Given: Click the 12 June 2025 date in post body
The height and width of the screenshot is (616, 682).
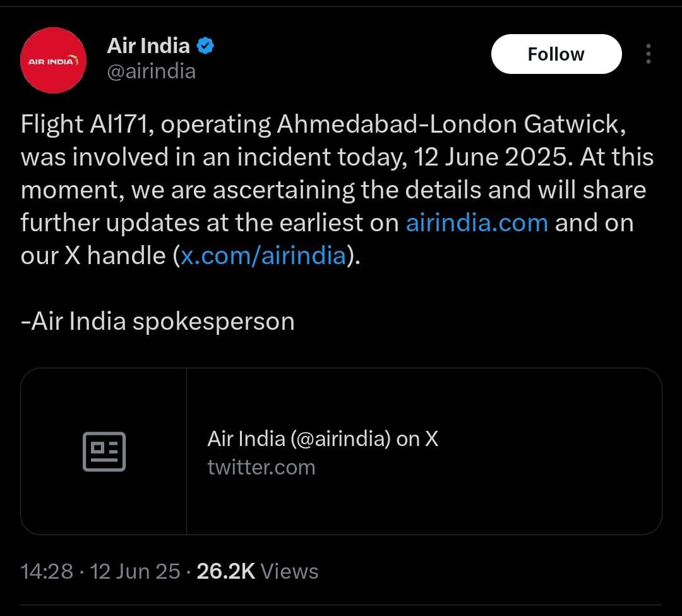Looking at the screenshot, I should tap(490, 157).
